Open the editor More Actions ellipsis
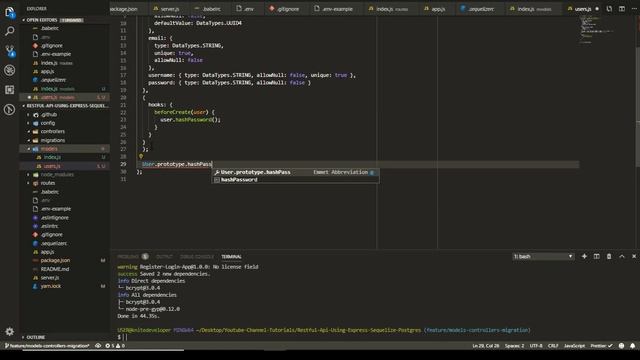This screenshot has height=360, width=640. (634, 9)
